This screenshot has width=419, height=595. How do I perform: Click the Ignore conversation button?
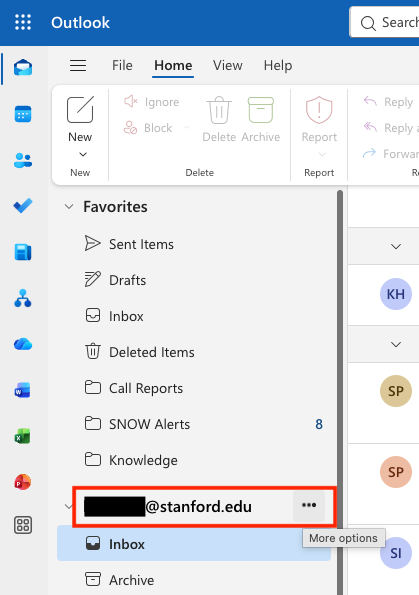click(152, 102)
